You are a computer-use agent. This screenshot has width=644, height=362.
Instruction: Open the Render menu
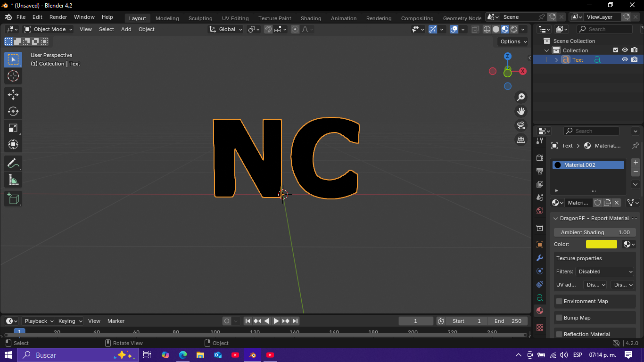pyautogui.click(x=58, y=17)
